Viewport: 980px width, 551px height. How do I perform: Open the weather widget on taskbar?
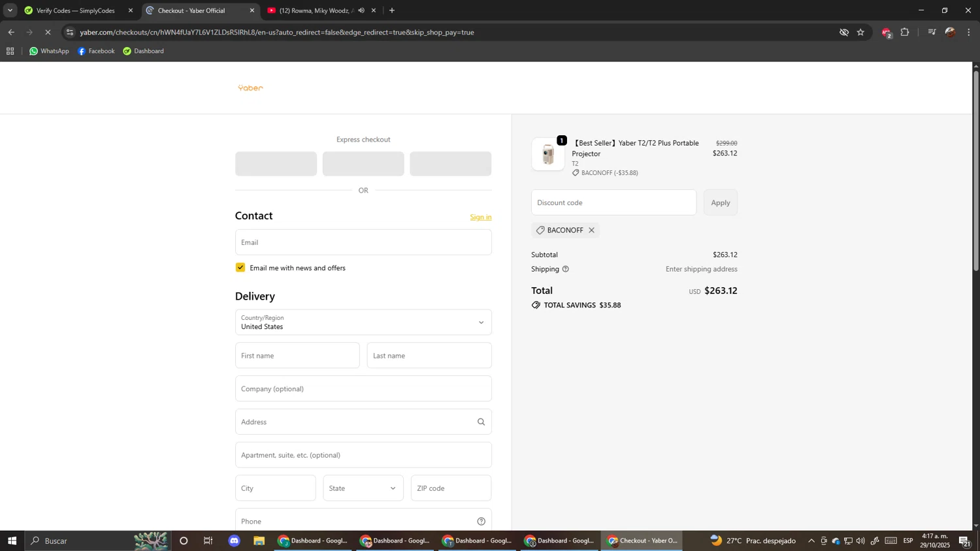[753, 541]
